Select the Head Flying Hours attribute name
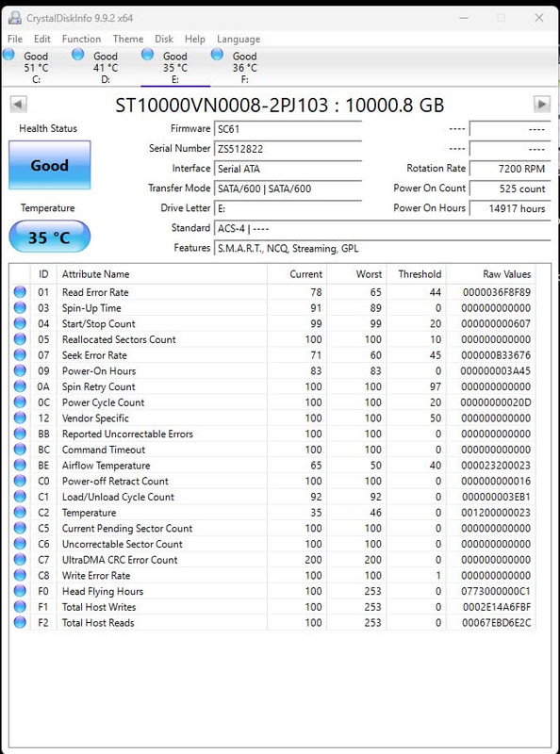The image size is (560, 754). 103,592
